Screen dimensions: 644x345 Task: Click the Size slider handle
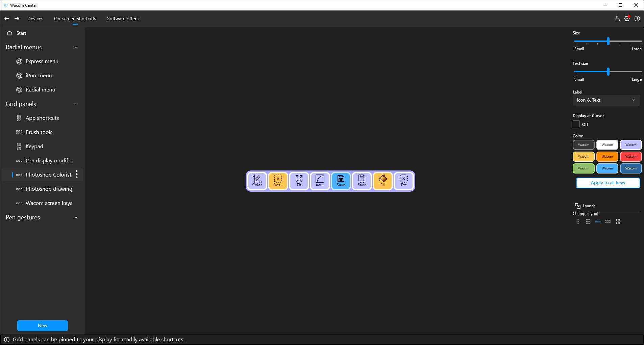tap(608, 41)
